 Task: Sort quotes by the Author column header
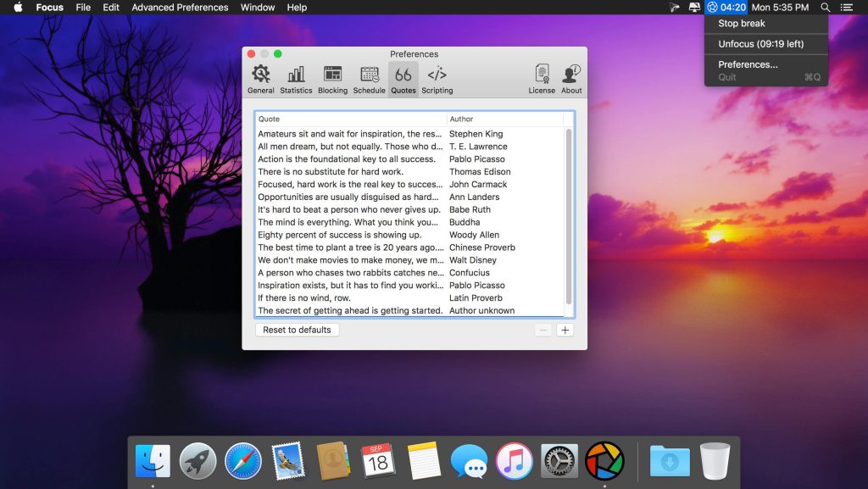point(504,119)
